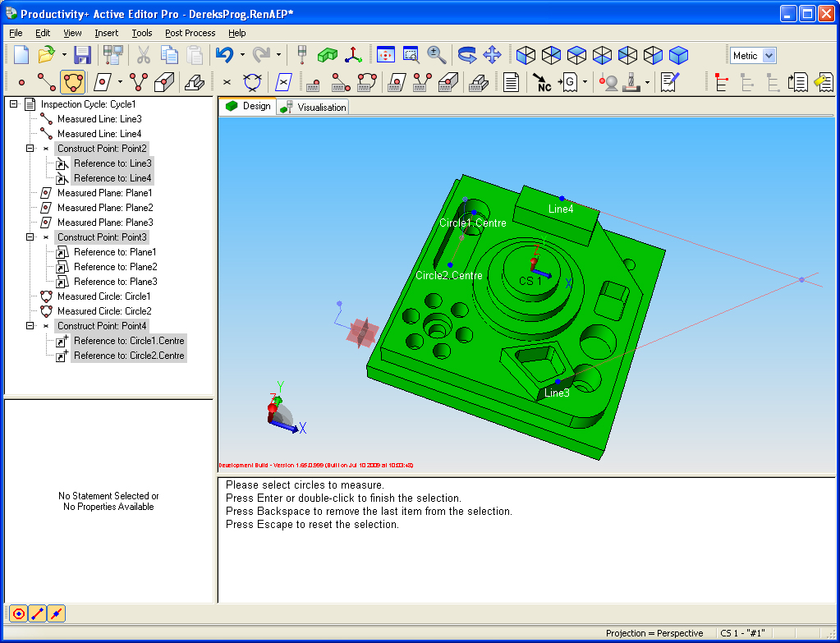
Task: Click the pan view four-arrow icon
Action: pyautogui.click(x=492, y=55)
